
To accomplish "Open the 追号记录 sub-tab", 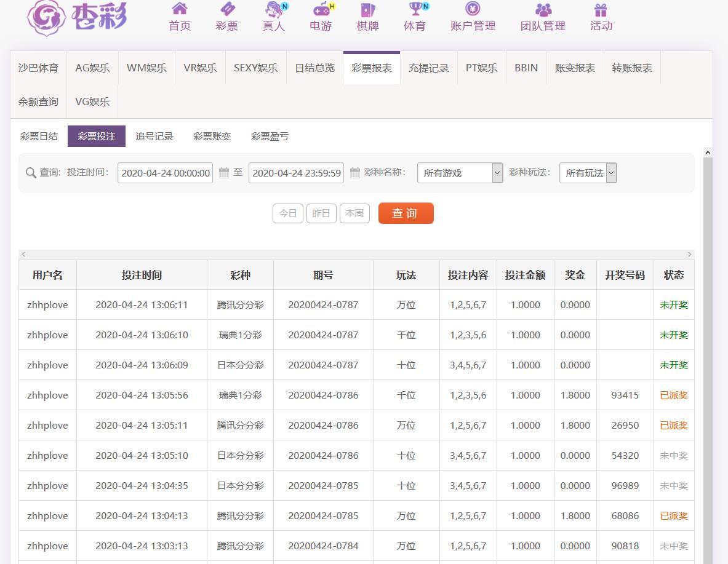I will pos(154,137).
